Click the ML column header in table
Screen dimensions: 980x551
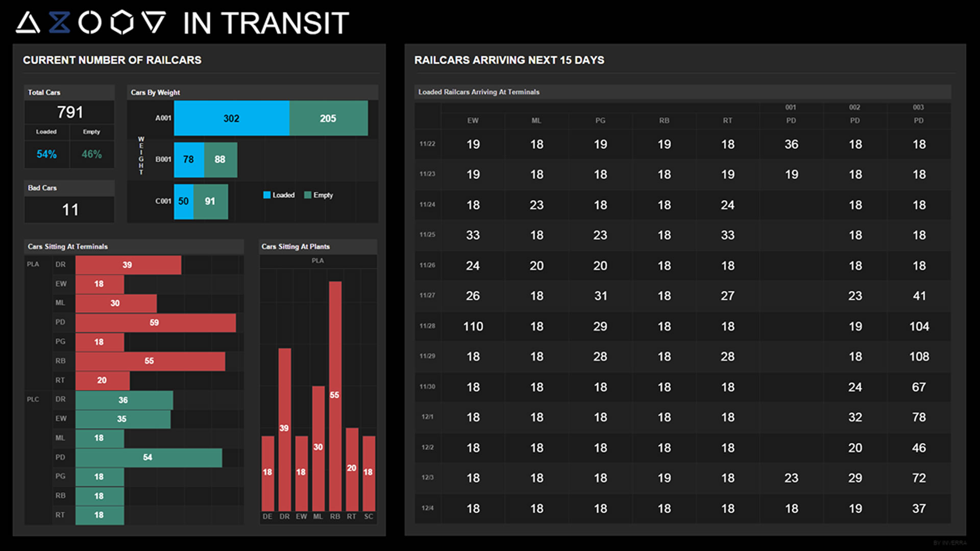[536, 120]
